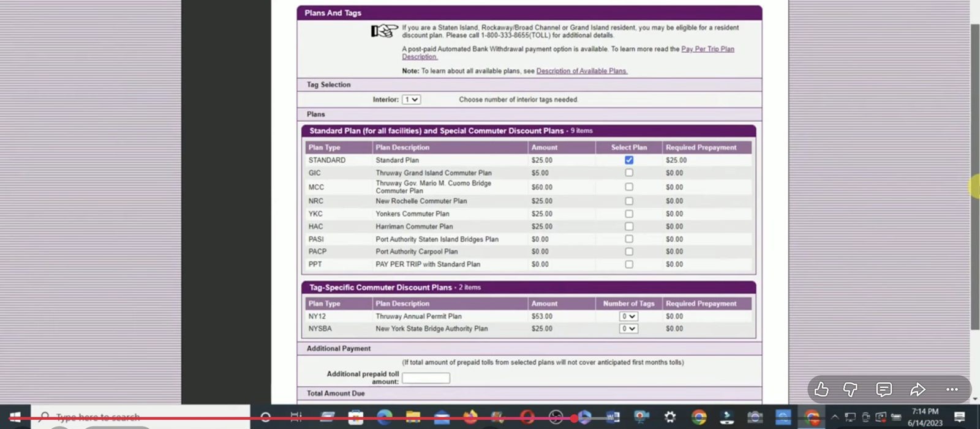This screenshot has height=429, width=980.
Task: Enable the YKC Yonkers Commuter Plan checkbox
Action: (x=629, y=214)
